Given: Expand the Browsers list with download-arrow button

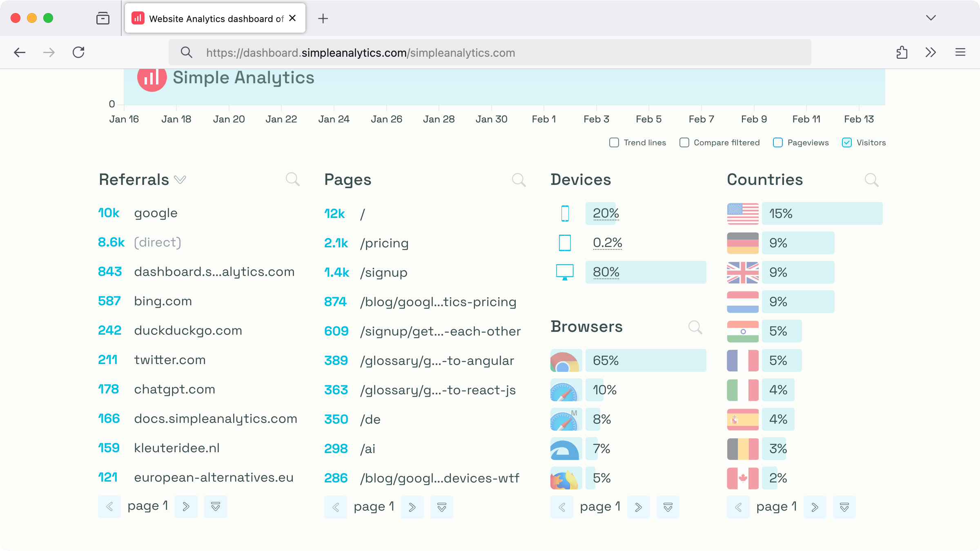Looking at the screenshot, I should (668, 507).
